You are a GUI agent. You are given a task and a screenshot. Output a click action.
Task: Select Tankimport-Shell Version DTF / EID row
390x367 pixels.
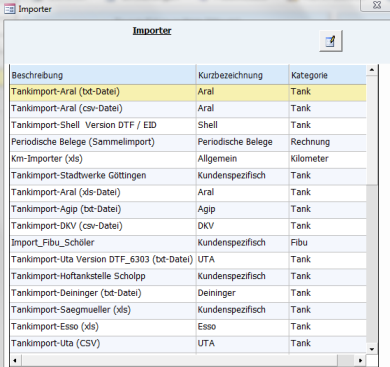pos(188,125)
